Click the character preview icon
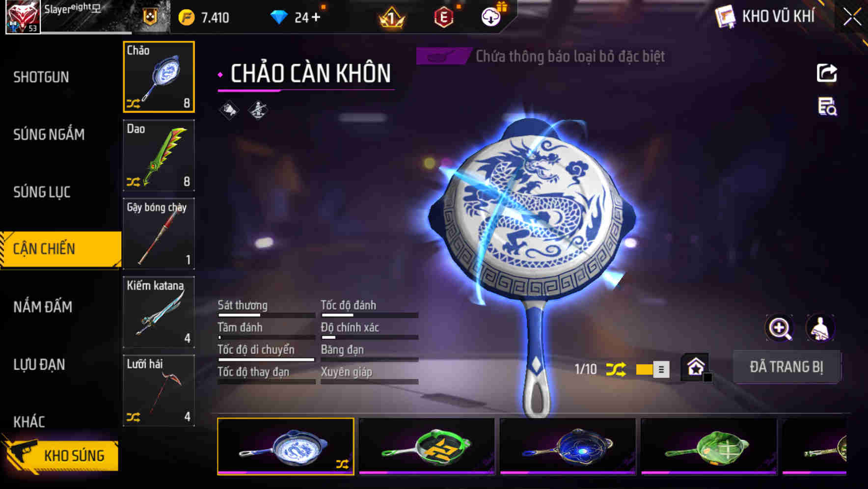This screenshot has height=489, width=868. [x=820, y=328]
